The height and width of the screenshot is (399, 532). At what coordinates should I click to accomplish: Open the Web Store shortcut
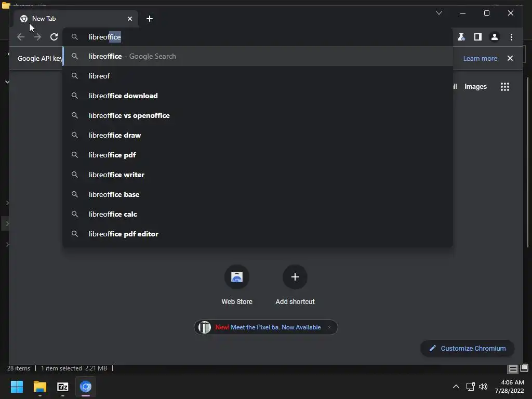pyautogui.click(x=237, y=285)
